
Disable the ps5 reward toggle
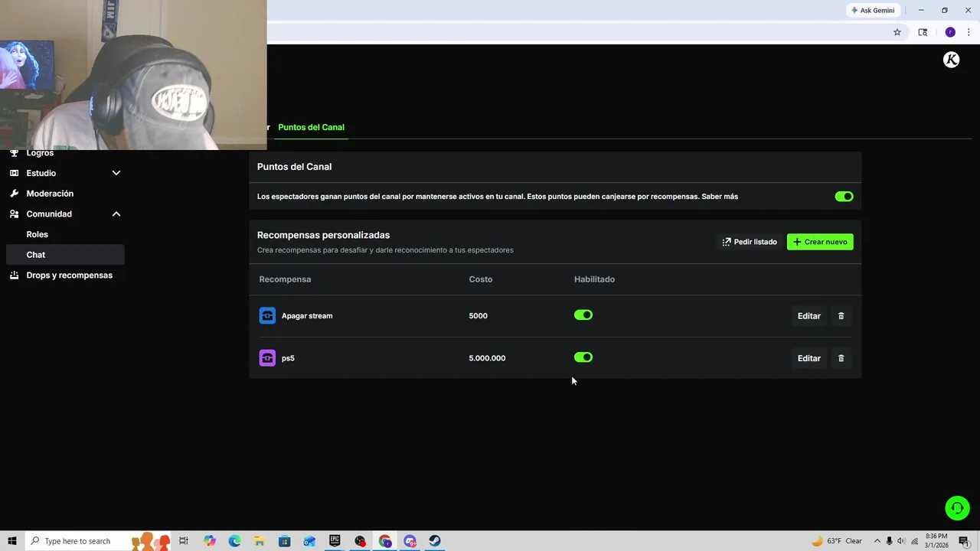coord(583,357)
